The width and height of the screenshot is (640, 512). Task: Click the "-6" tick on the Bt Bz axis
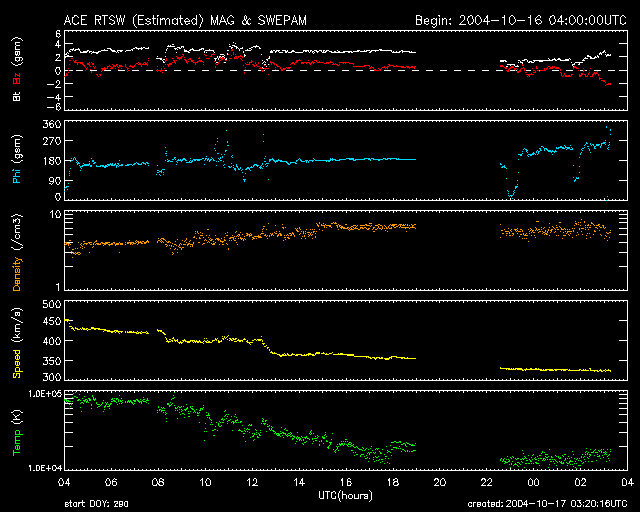coord(53,107)
